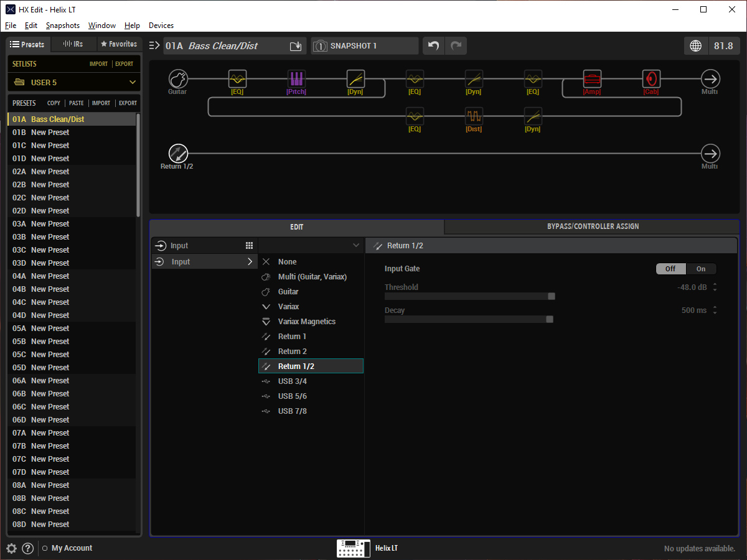Click the Input category grid icon
The height and width of the screenshot is (560, 747).
249,246
